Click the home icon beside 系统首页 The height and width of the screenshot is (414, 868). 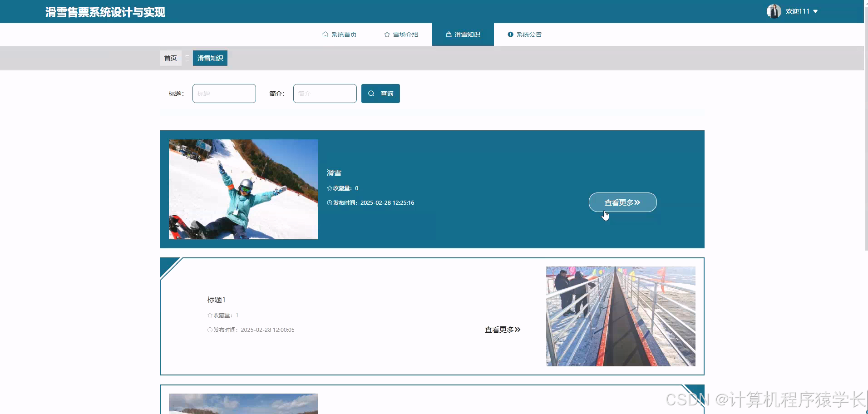pos(325,34)
